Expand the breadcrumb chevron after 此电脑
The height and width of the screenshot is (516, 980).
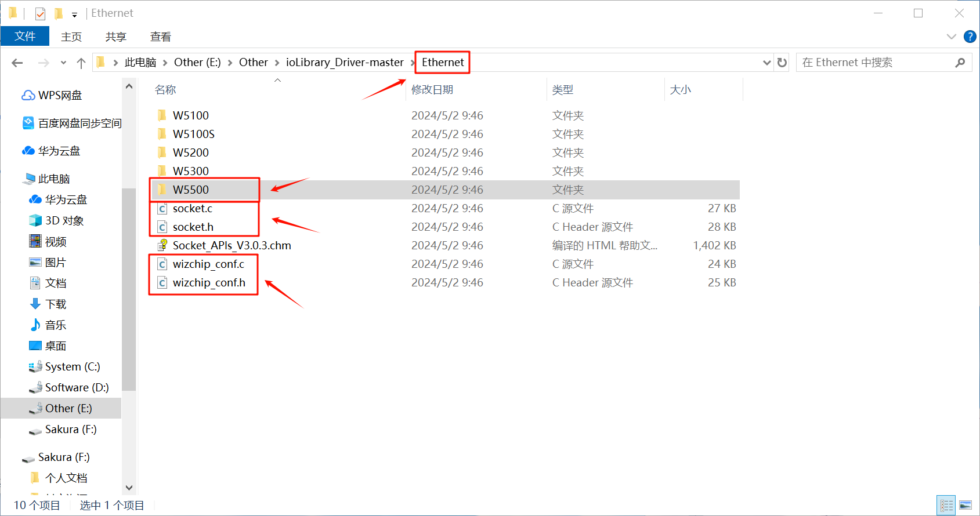(x=165, y=63)
